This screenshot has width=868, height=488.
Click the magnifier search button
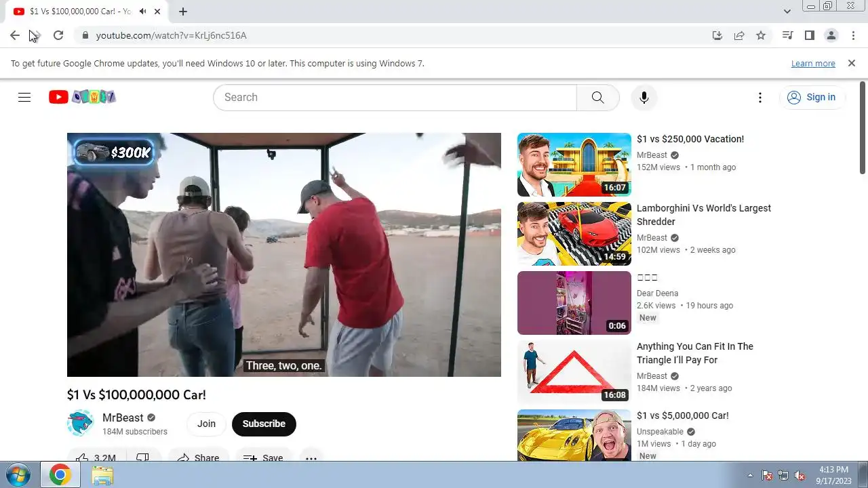(597, 98)
